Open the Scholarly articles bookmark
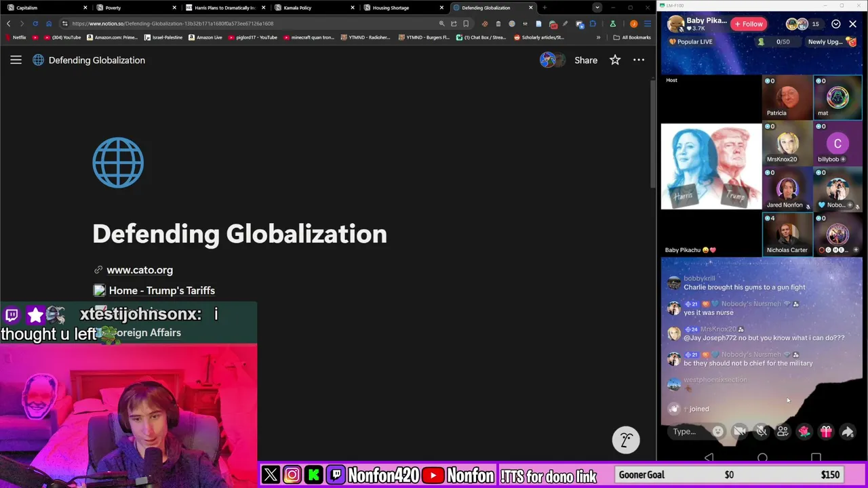The height and width of the screenshot is (488, 868). tap(539, 37)
